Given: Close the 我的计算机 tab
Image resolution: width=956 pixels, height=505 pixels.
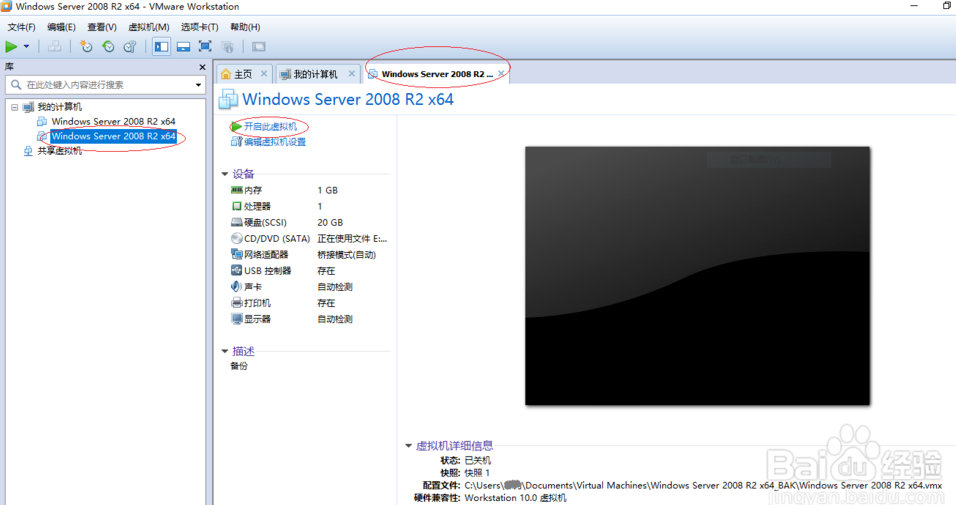Looking at the screenshot, I should coord(352,73).
